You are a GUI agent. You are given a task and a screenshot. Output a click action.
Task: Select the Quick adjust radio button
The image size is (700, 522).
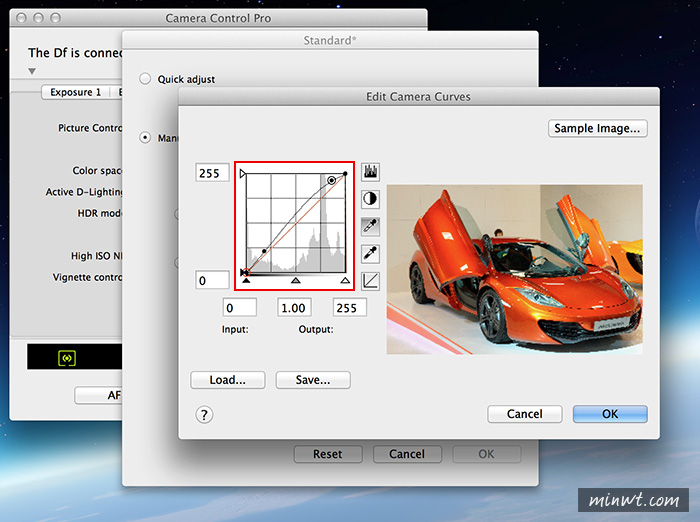145,79
